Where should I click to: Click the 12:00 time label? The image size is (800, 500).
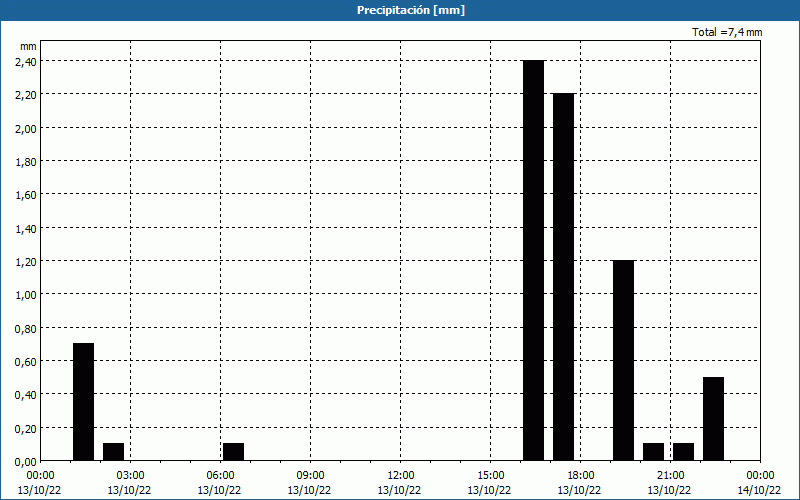pos(401,476)
